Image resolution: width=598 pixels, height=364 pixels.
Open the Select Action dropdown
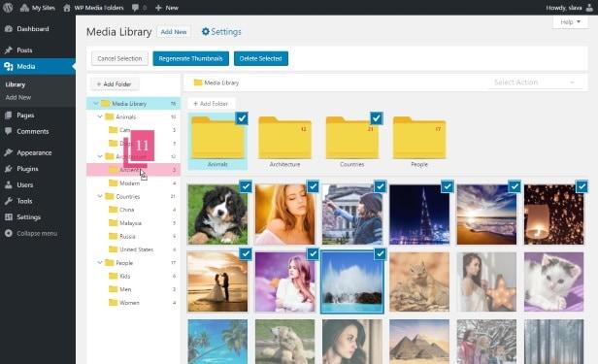pos(535,83)
